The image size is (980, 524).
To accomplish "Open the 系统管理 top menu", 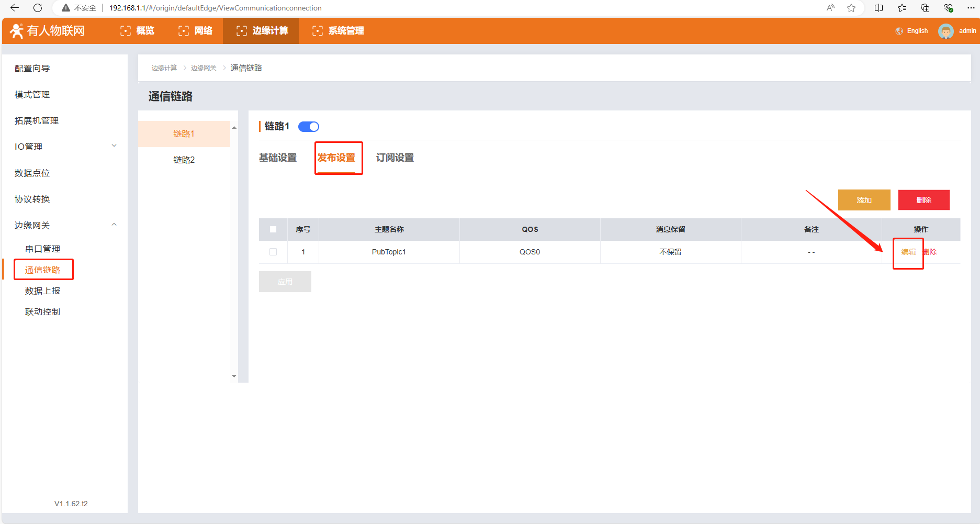I will pos(339,31).
